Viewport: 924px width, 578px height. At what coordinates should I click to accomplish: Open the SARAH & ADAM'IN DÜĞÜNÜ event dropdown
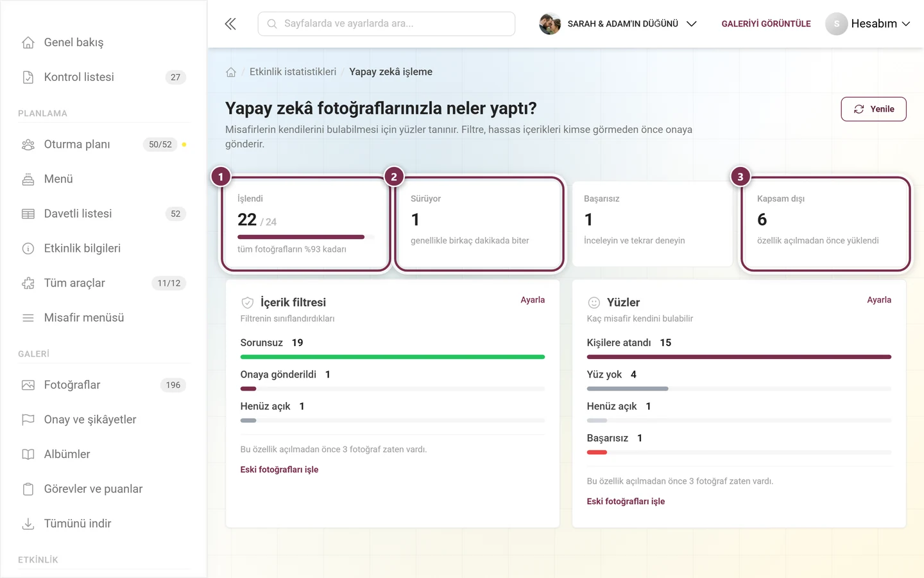[x=618, y=24]
